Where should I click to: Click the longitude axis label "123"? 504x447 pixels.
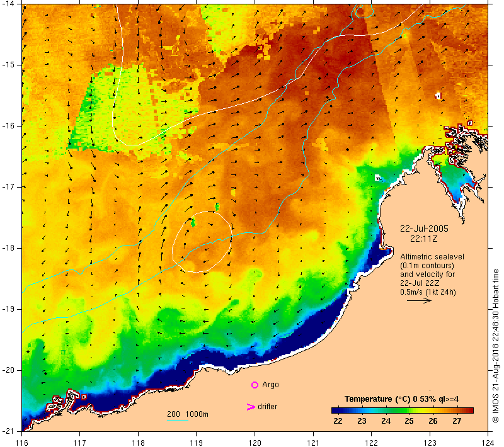coord(430,443)
